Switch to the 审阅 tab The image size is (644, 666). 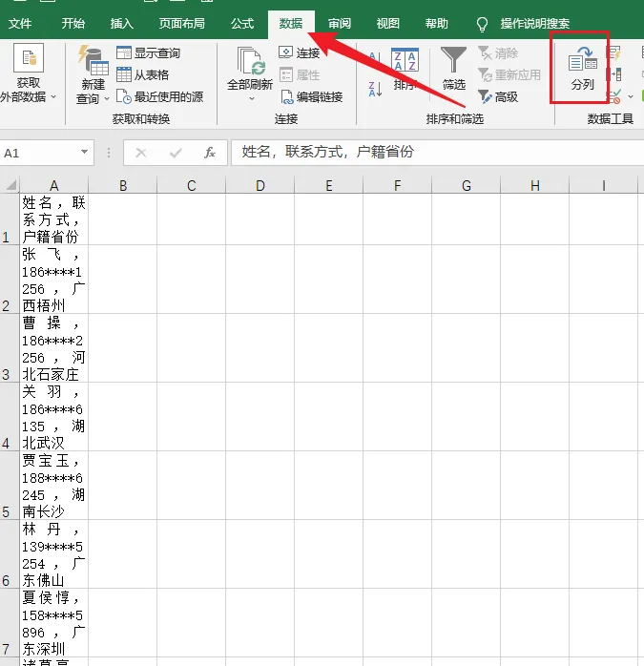(x=340, y=23)
